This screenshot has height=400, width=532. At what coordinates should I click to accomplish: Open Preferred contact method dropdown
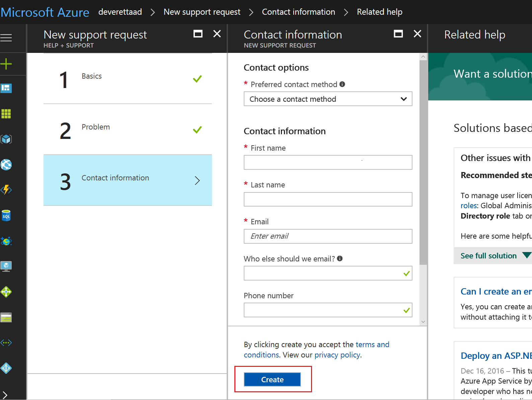pyautogui.click(x=328, y=99)
